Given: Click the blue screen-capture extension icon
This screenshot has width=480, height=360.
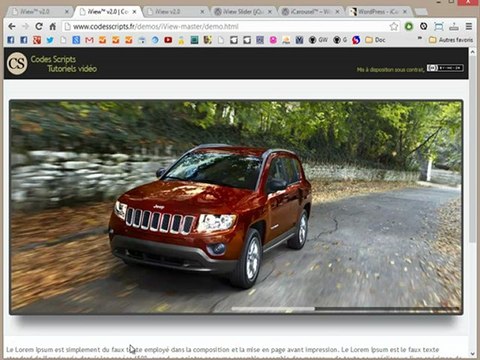Looking at the screenshot, I should coord(439,26).
